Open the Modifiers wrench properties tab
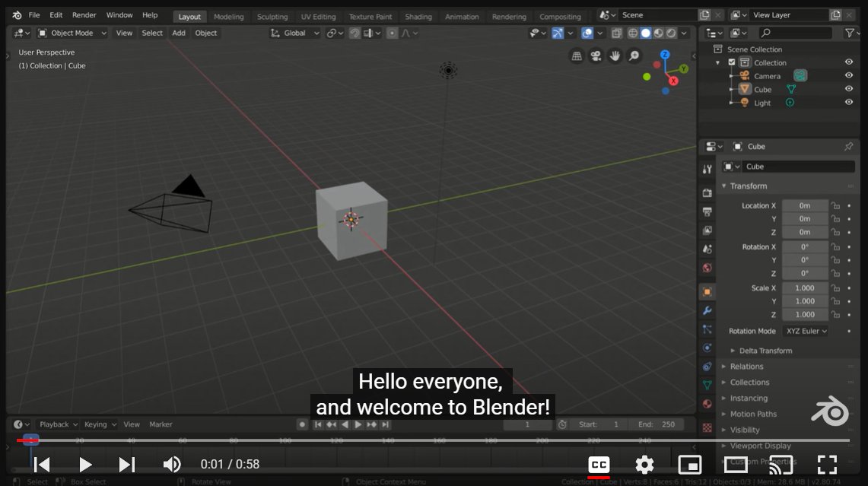 coord(707,310)
